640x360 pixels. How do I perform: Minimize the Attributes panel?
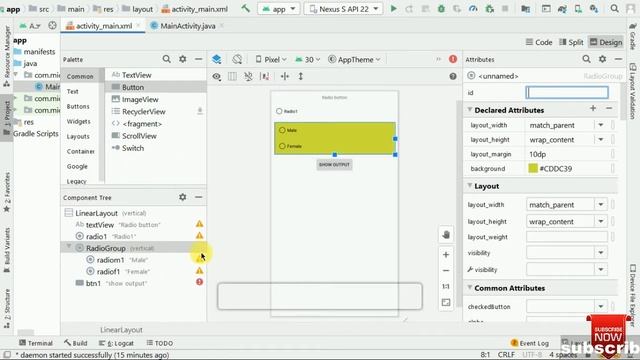(618, 59)
